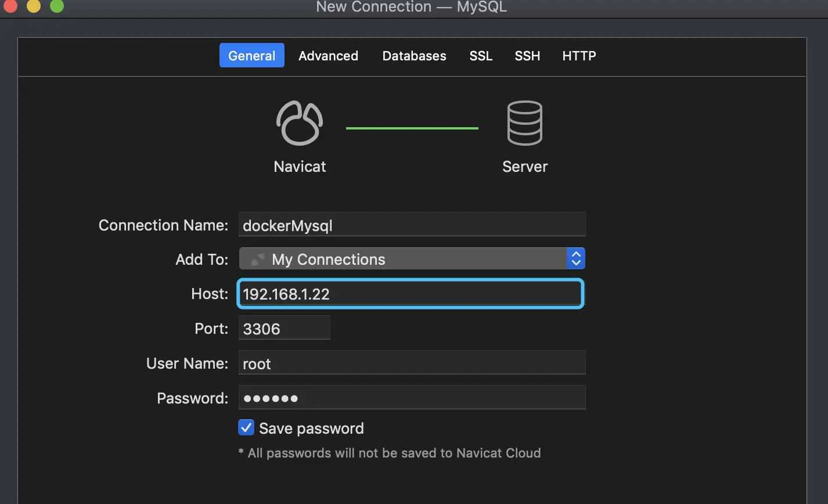
Task: Switch to the SSH tab
Action: pyautogui.click(x=527, y=56)
